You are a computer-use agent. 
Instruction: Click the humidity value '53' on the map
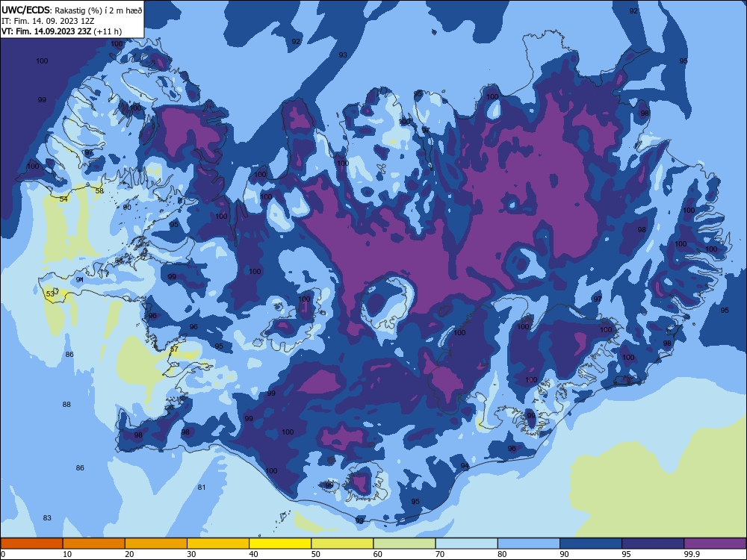[50, 293]
